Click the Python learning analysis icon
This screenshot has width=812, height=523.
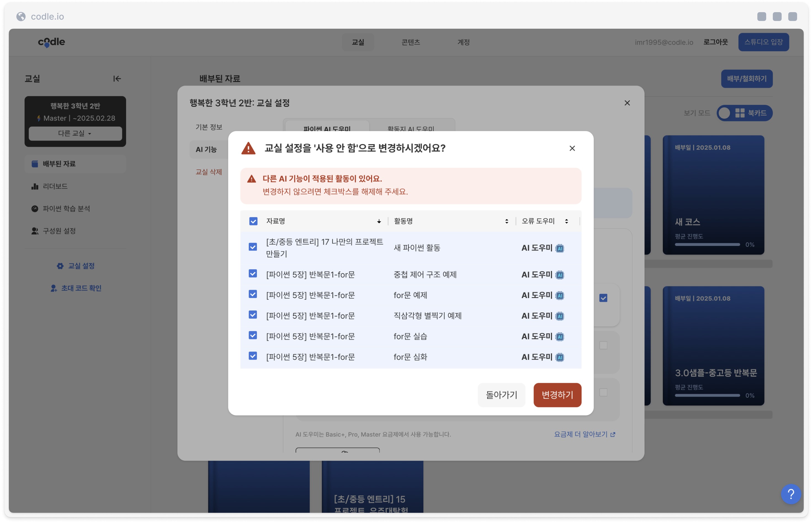35,209
